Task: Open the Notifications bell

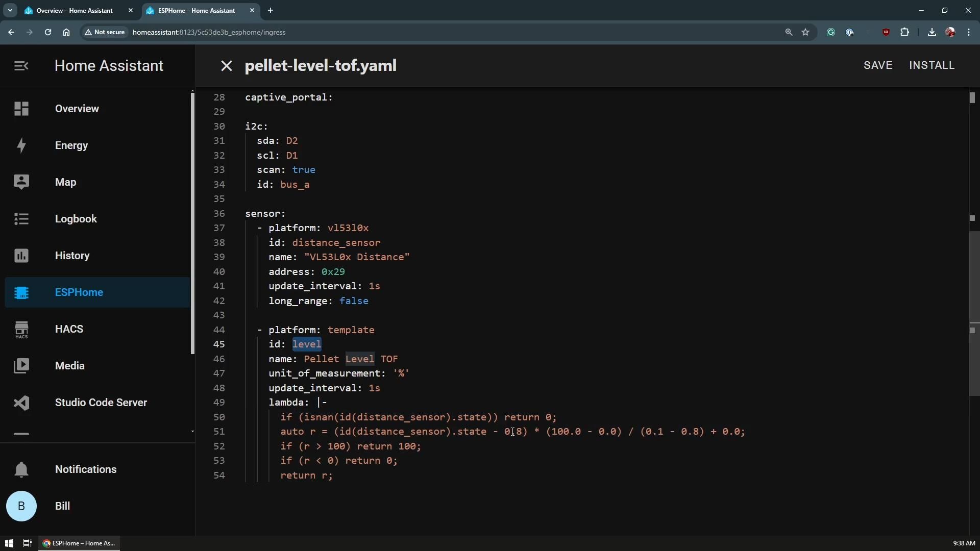Action: [x=21, y=469]
